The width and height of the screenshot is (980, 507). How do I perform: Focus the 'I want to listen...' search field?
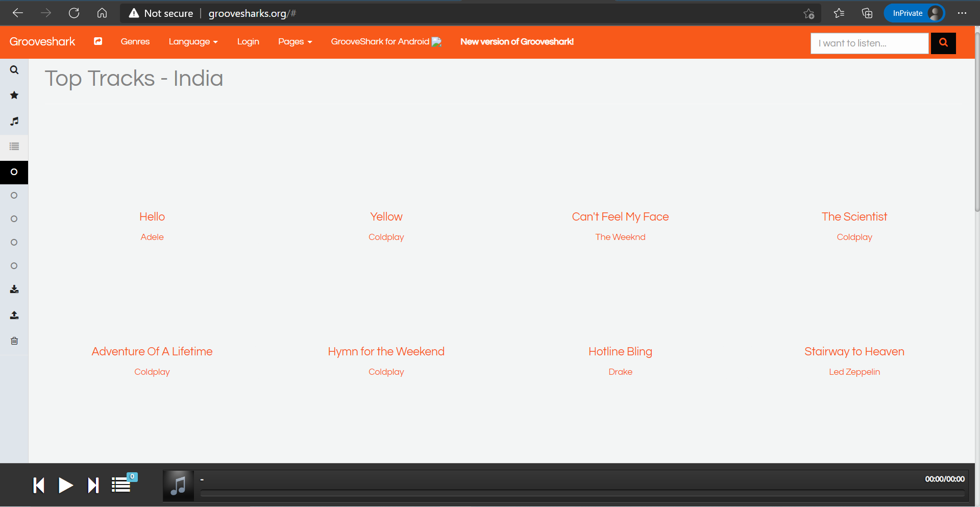click(870, 43)
